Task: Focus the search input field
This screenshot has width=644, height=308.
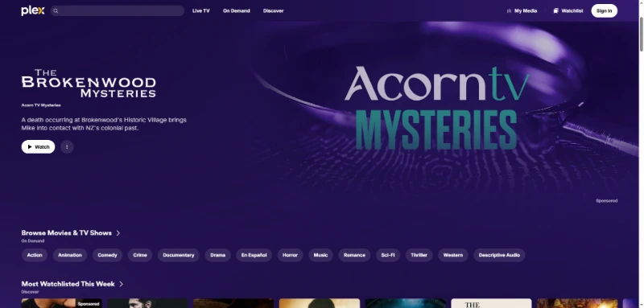Action: pyautogui.click(x=118, y=10)
